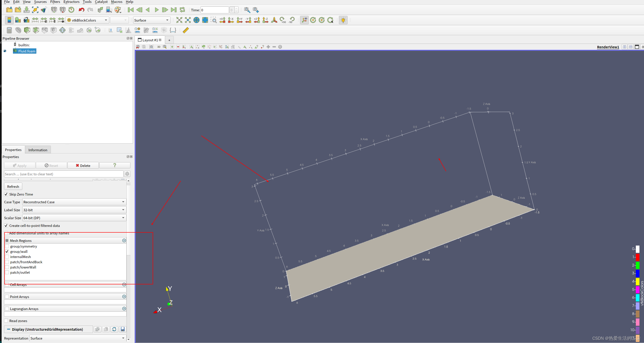Click Reset Camera view icon
644x343 pixels.
pos(179,20)
